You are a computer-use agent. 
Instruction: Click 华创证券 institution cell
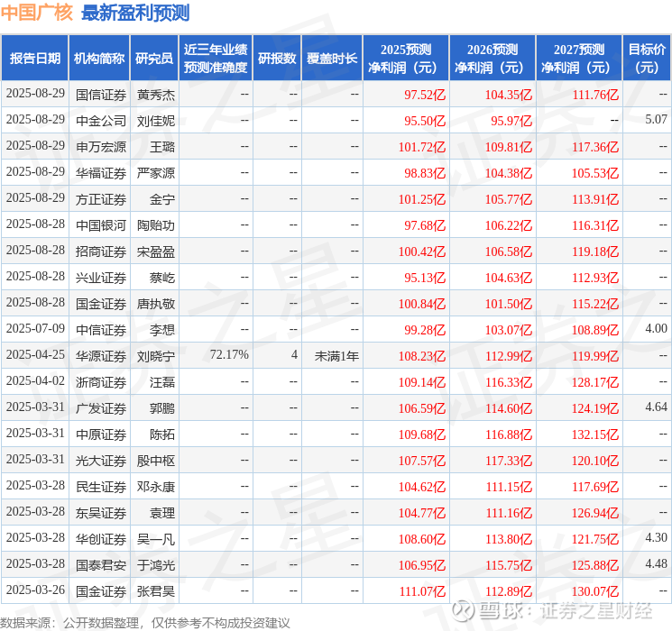pos(101,539)
